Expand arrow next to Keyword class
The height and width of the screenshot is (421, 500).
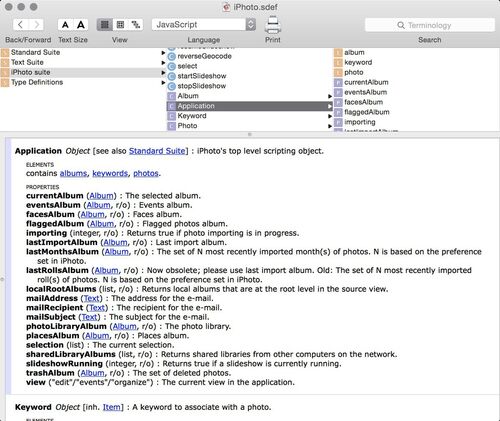tap(330, 116)
